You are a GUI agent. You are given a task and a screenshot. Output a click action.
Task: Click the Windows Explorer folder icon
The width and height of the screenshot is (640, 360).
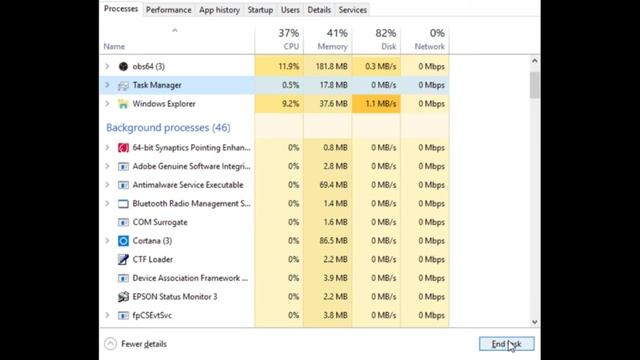123,104
